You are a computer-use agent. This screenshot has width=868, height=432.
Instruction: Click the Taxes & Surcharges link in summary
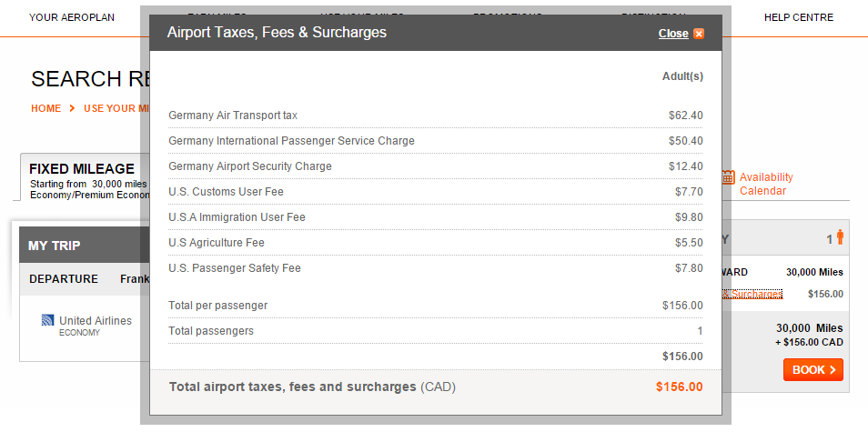(x=752, y=295)
